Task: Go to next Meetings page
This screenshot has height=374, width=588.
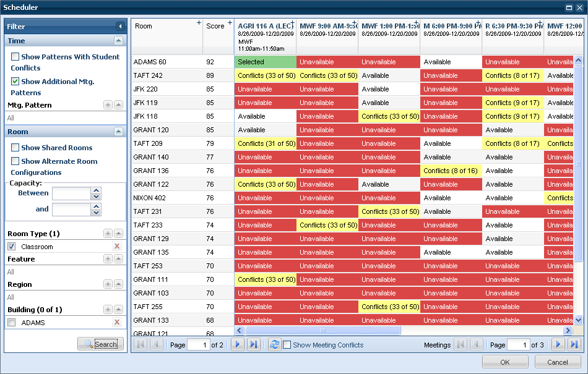Action: [x=558, y=344]
